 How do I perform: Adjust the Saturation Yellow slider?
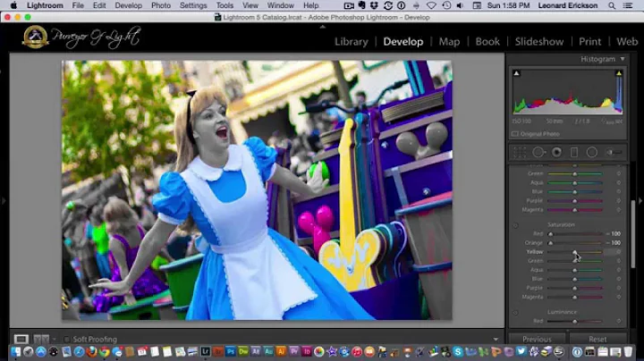[x=574, y=252]
